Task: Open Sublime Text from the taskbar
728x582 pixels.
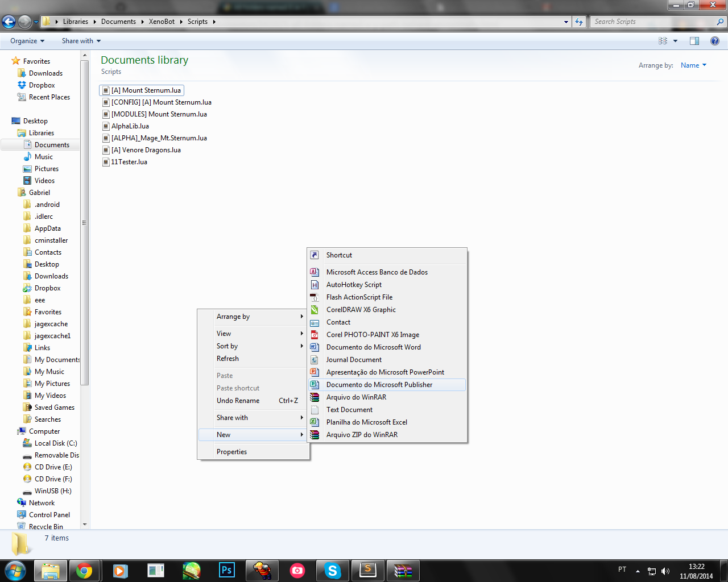Action: [368, 570]
